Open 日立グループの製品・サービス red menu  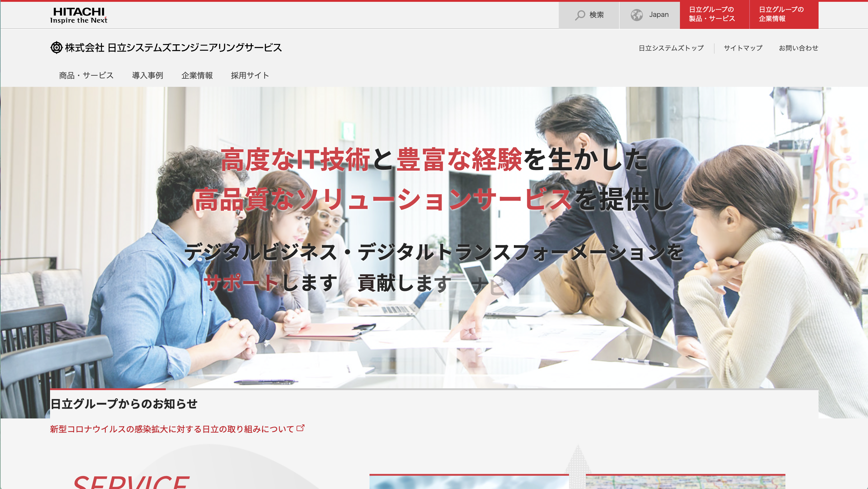point(714,15)
